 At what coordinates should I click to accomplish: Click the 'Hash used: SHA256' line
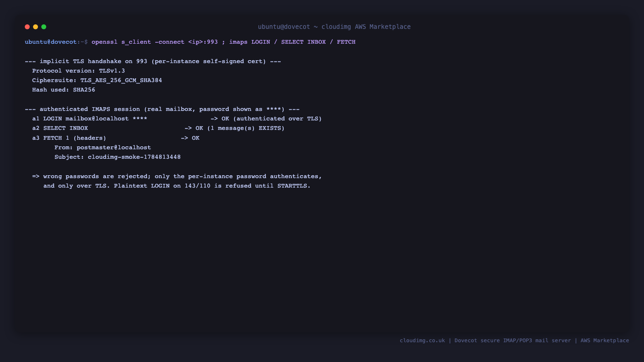tap(64, 90)
